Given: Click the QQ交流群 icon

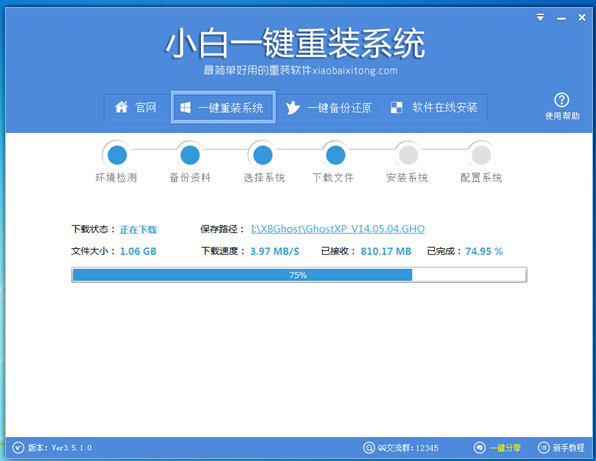Looking at the screenshot, I should (x=368, y=448).
